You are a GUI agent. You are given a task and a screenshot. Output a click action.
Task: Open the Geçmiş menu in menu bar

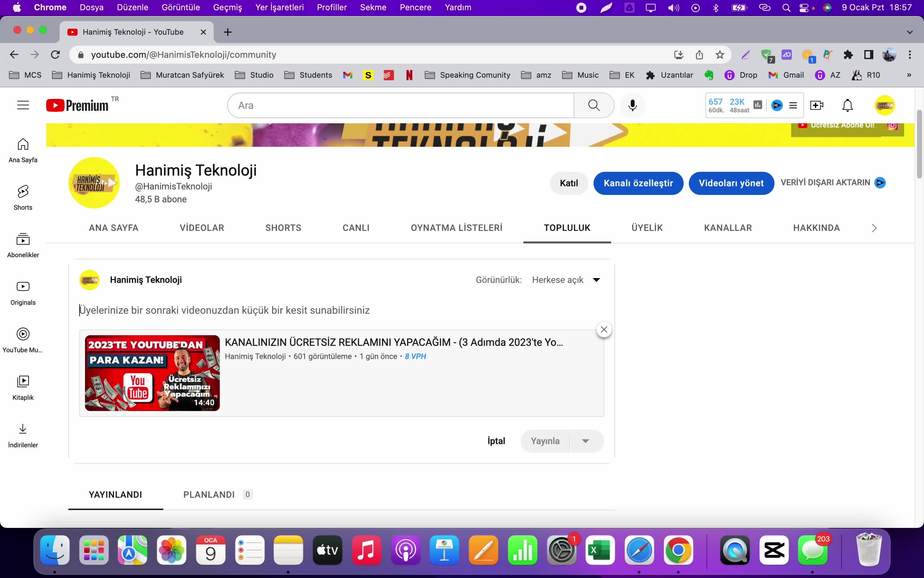227,7
